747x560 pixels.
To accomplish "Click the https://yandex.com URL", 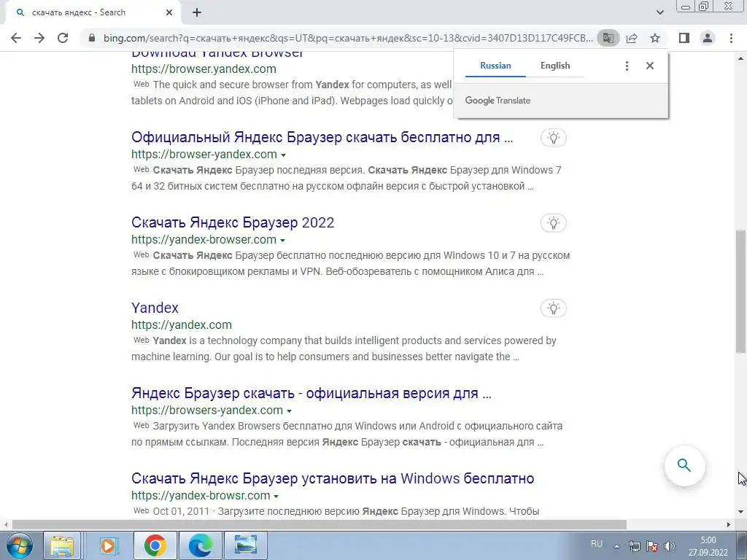I will [182, 324].
